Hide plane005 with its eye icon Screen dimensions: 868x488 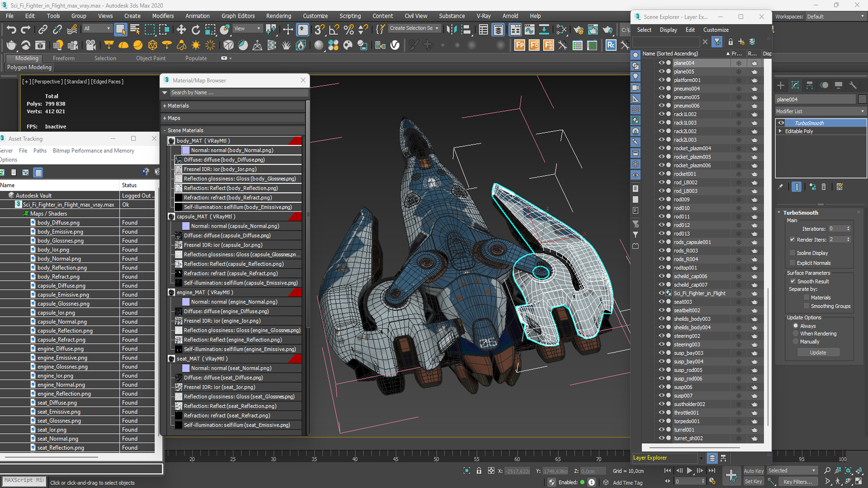click(x=661, y=71)
